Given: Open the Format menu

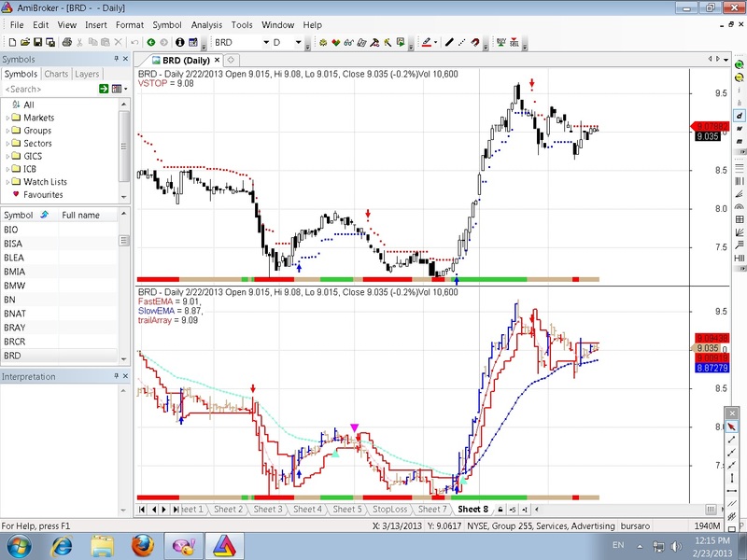Looking at the screenshot, I should point(130,25).
